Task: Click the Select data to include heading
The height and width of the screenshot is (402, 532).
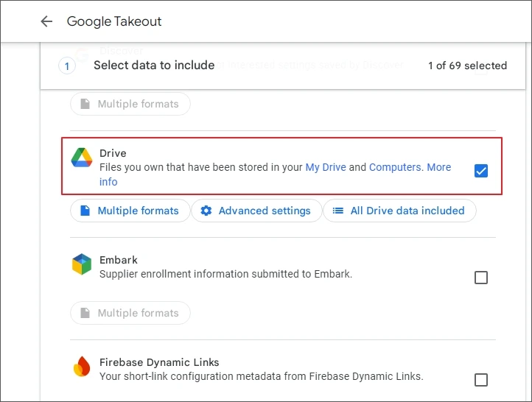Action: click(x=154, y=65)
